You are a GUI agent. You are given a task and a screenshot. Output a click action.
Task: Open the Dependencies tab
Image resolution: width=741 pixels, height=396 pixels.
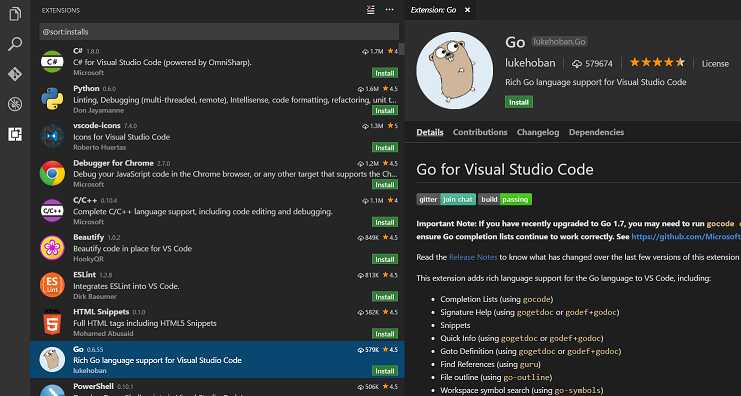click(x=596, y=132)
